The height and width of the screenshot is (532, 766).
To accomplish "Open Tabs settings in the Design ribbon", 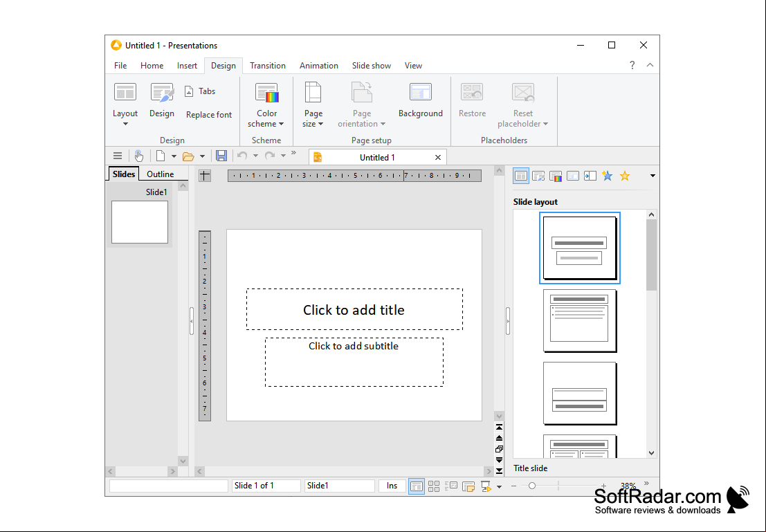I will coord(200,91).
